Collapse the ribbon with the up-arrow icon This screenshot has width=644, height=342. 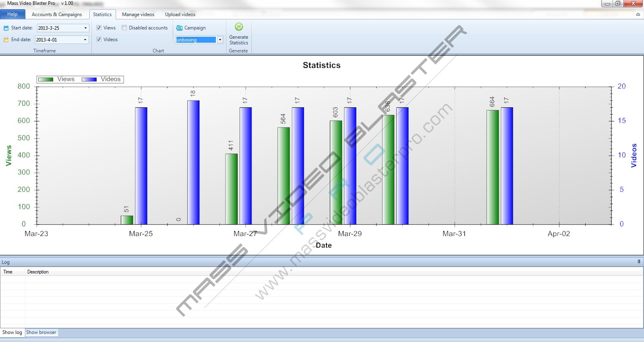click(x=638, y=15)
